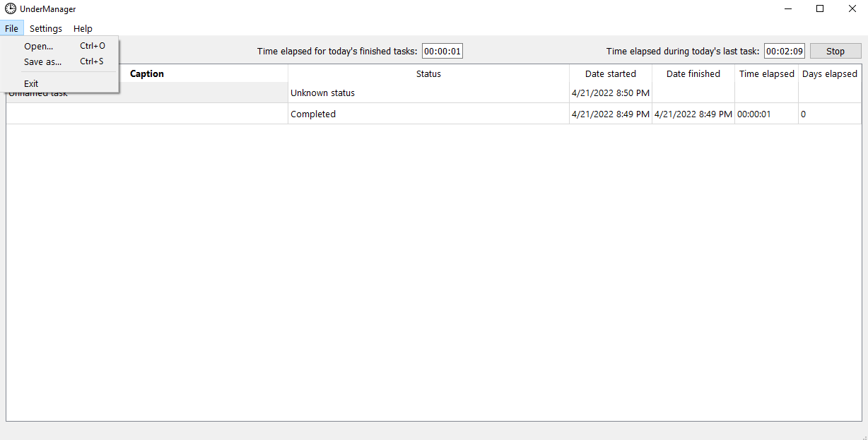Viewport: 868px width, 440px height.
Task: Click the "Time elapsed" column header
Action: tap(766, 73)
